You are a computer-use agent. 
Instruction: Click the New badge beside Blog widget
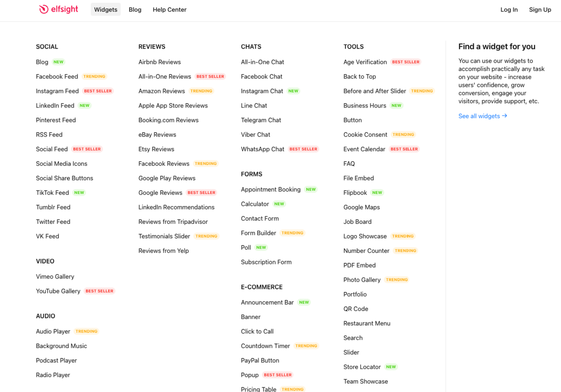tap(58, 62)
